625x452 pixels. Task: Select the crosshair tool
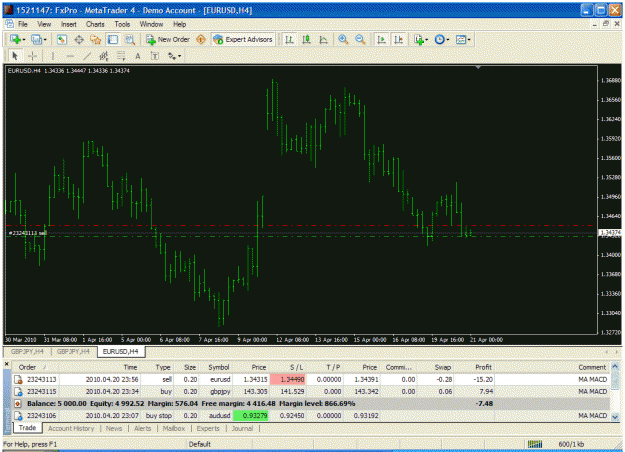[33, 56]
